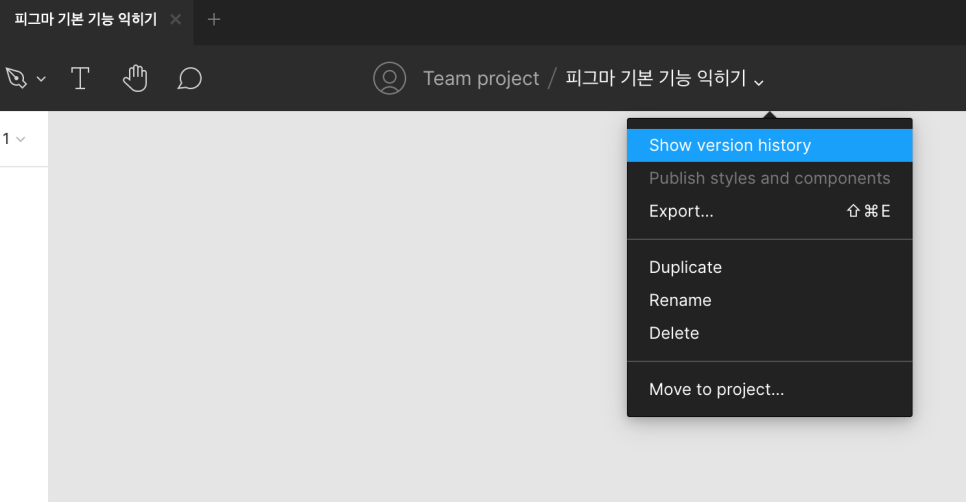
Task: Expand the page 1 dropdown chevron
Action: [x=20, y=139]
